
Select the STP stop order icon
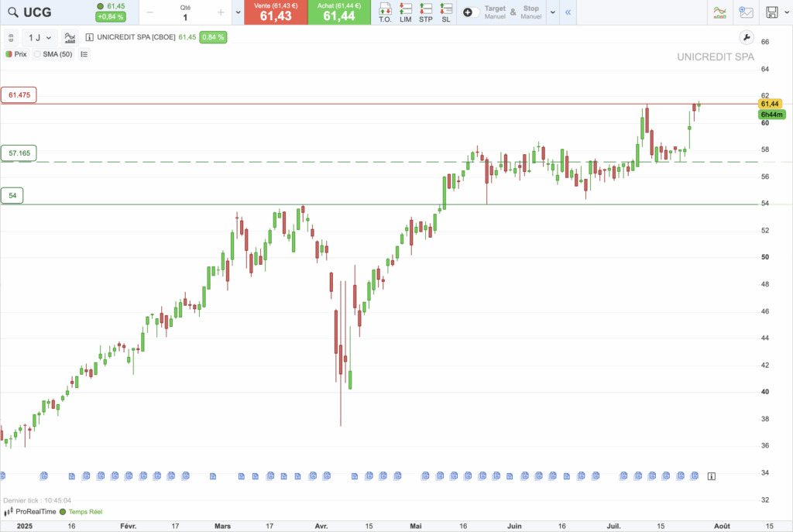pyautogui.click(x=426, y=12)
